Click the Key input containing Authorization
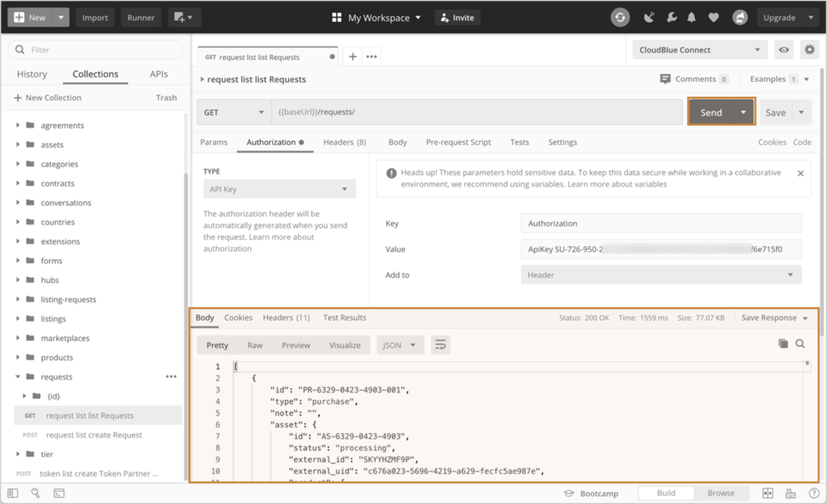 661,224
